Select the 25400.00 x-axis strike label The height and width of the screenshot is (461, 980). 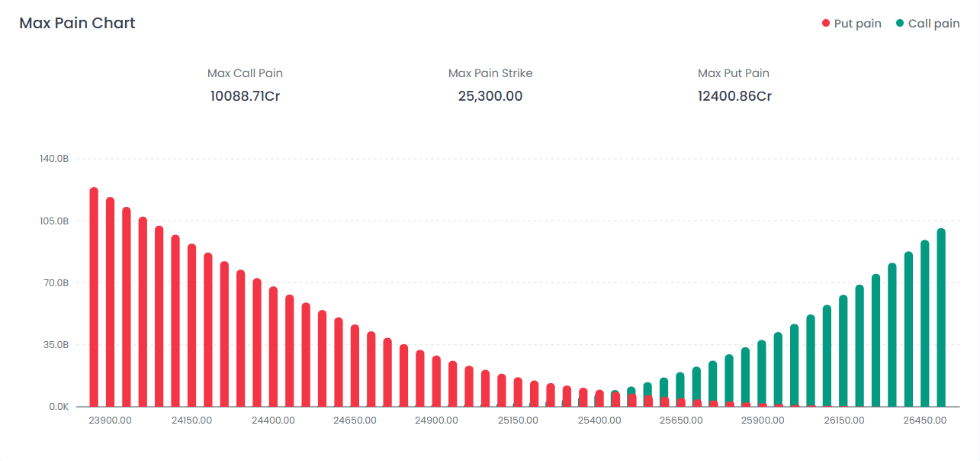[599, 421]
